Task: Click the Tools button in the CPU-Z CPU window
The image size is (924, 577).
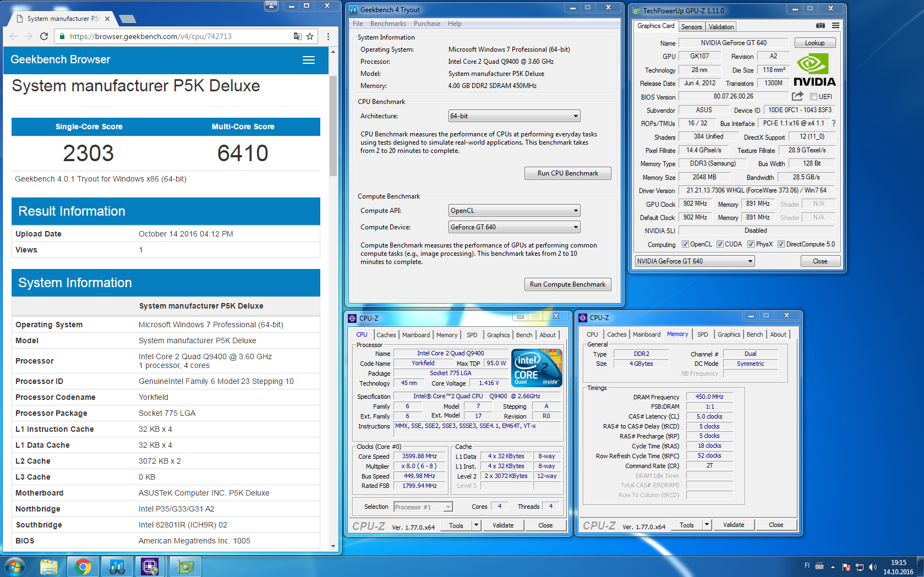Action: [456, 525]
